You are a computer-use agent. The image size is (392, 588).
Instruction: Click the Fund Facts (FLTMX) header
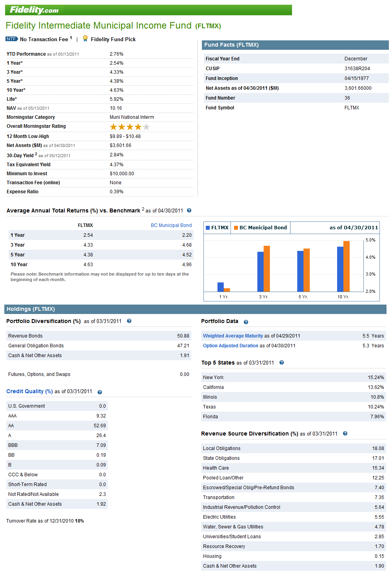click(296, 45)
